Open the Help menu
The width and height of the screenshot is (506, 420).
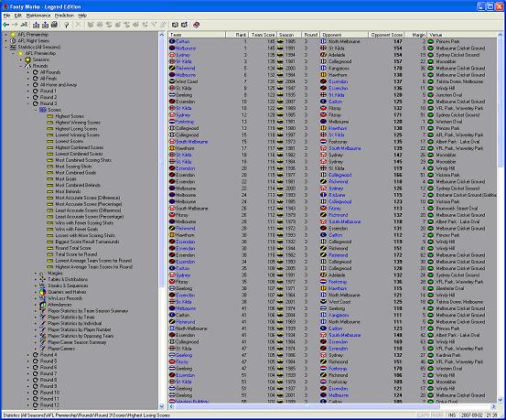pos(82,16)
